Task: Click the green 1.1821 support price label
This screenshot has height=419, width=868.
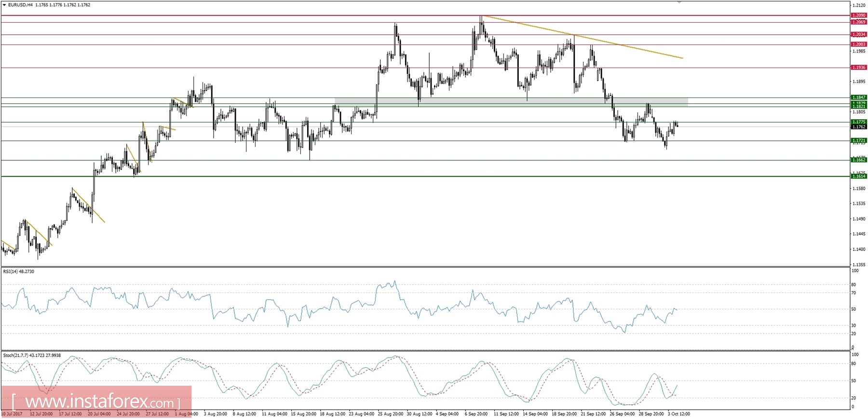Action: (859, 106)
